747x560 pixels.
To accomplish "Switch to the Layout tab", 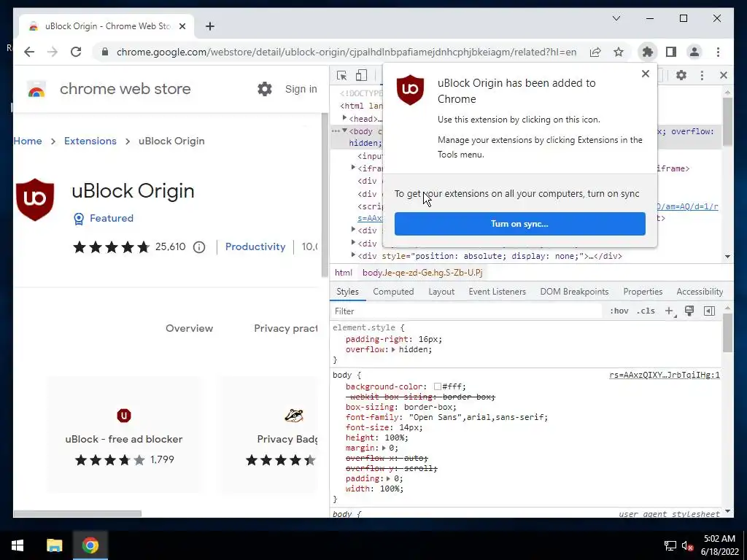I will (x=441, y=292).
